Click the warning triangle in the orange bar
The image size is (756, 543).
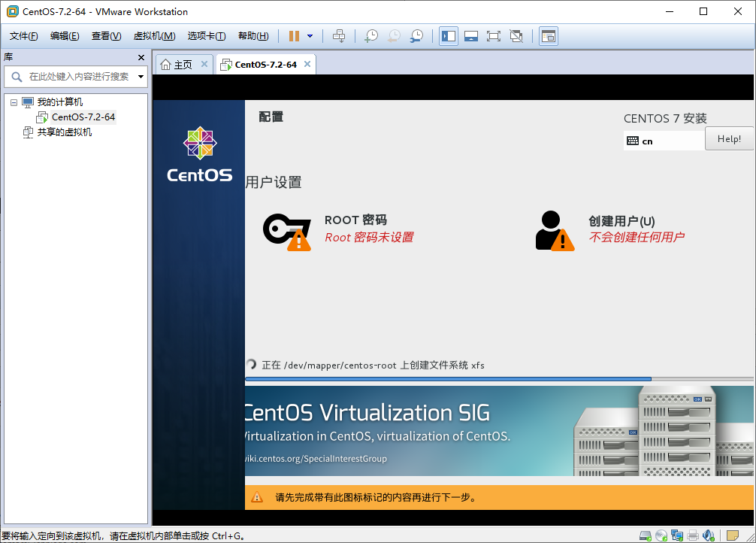[257, 497]
